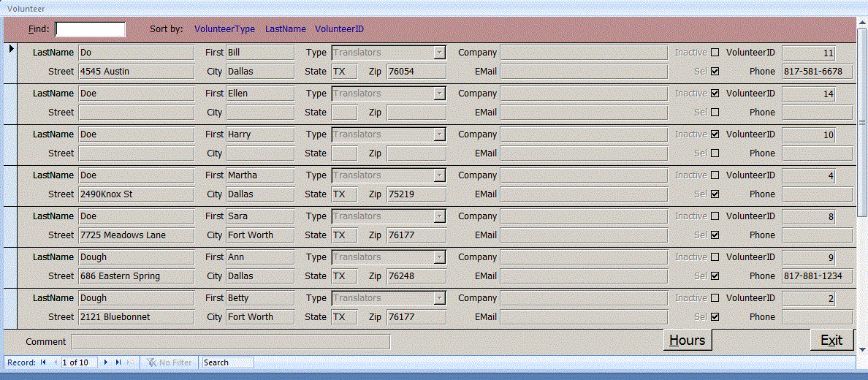Check Inactive for Betty Dough
Screen dimensions: 868x380
[715, 299]
